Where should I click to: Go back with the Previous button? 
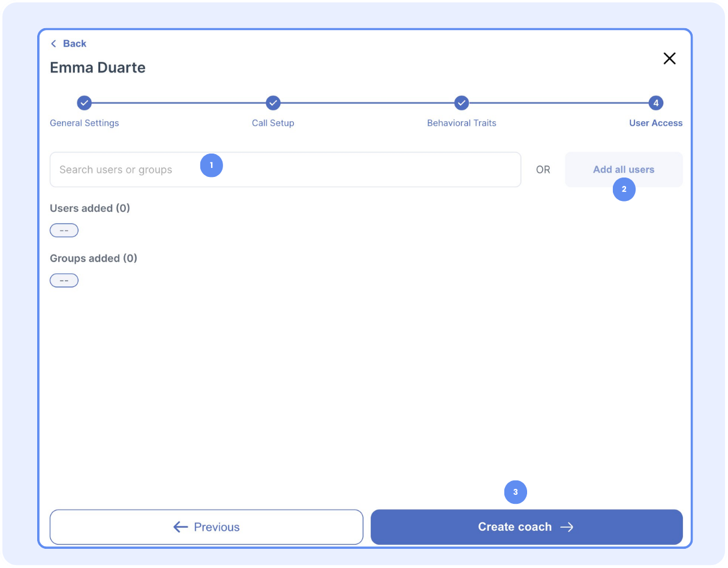[206, 527]
